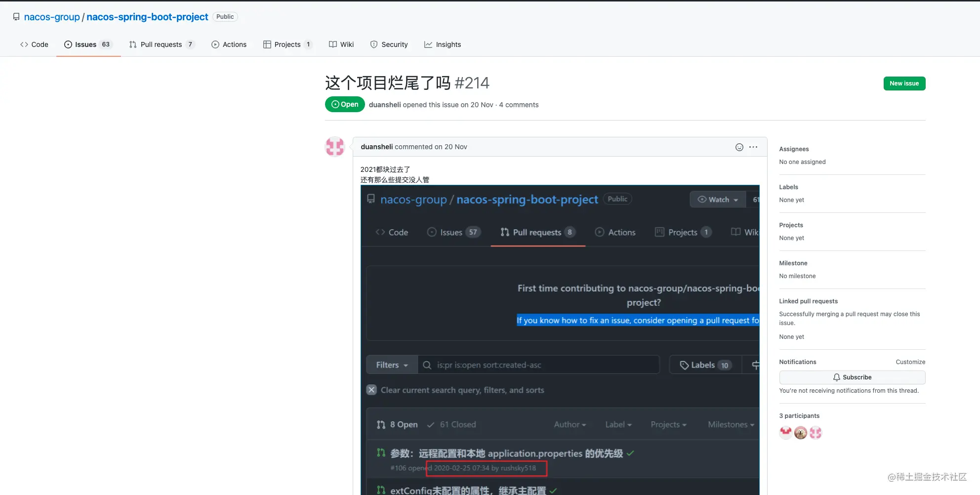The width and height of the screenshot is (980, 495).
Task: Click the Public visibility badge in header
Action: [225, 17]
